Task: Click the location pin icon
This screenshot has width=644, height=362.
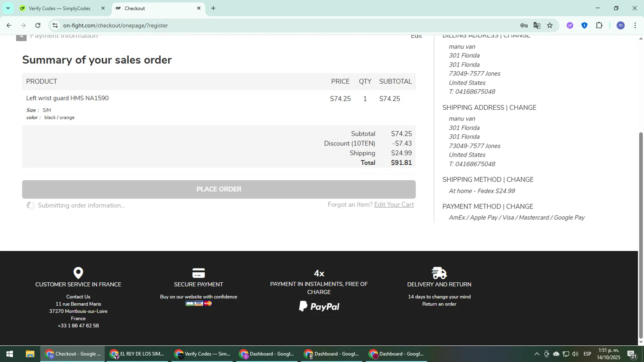Action: click(78, 273)
